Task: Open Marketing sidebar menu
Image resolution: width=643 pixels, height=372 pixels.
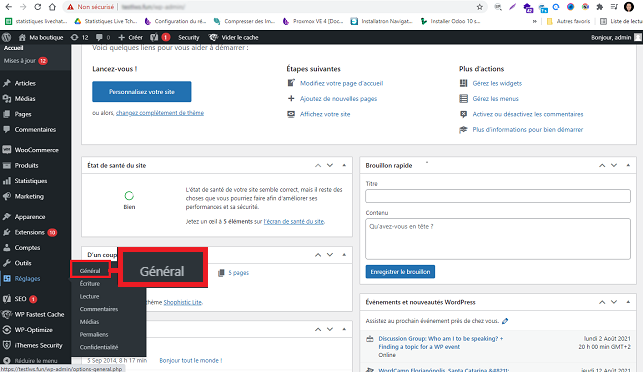Action: click(x=29, y=196)
